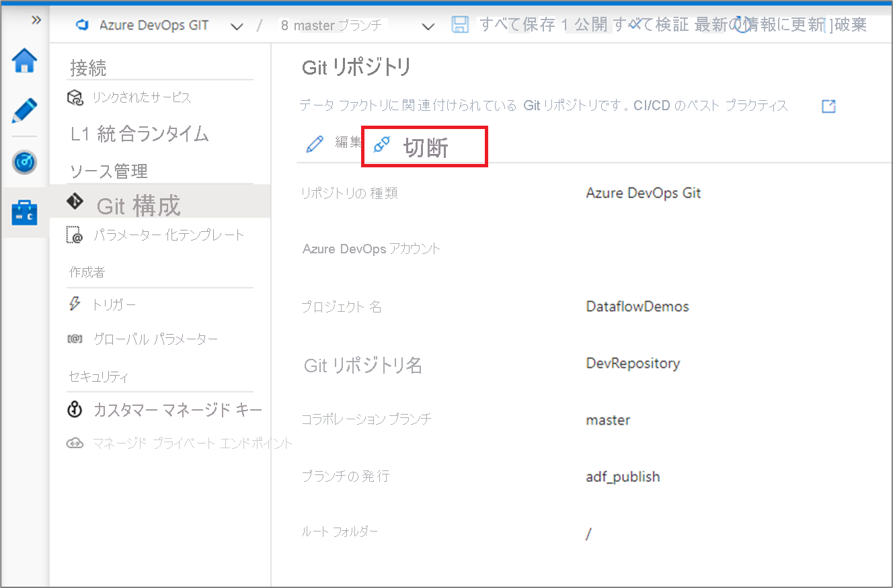The width and height of the screenshot is (893, 588).
Task: Click the linked services cube icon
Action: [x=75, y=98]
